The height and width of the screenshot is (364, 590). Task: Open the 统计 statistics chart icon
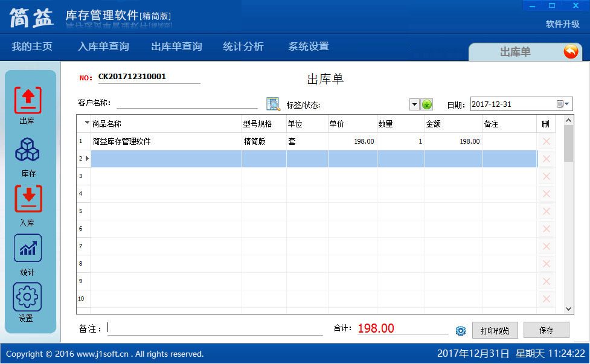pyautogui.click(x=28, y=248)
